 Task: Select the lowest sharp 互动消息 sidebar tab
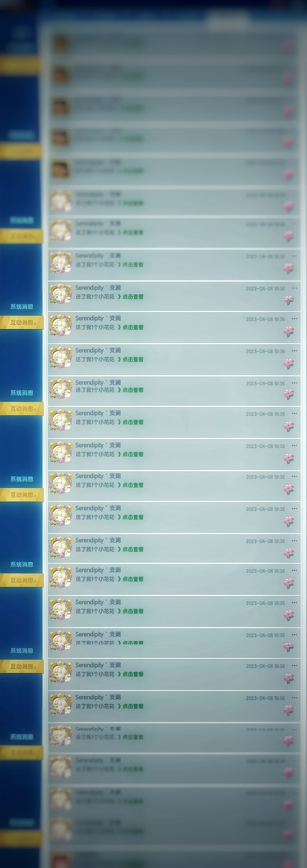pyautogui.click(x=21, y=667)
